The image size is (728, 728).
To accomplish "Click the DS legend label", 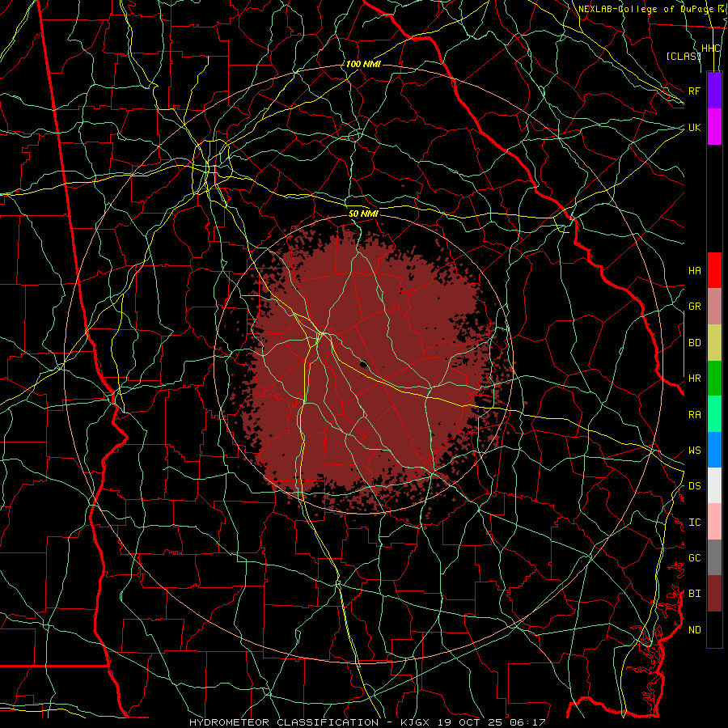I will coord(695,486).
